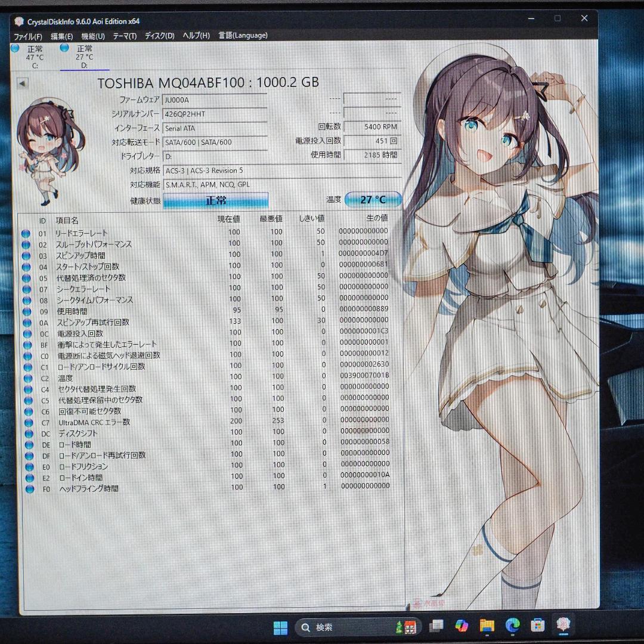Click the status orb for 02 スループットパフォーマンス
Image resolution: width=644 pixels, height=644 pixels.
pos(26,245)
